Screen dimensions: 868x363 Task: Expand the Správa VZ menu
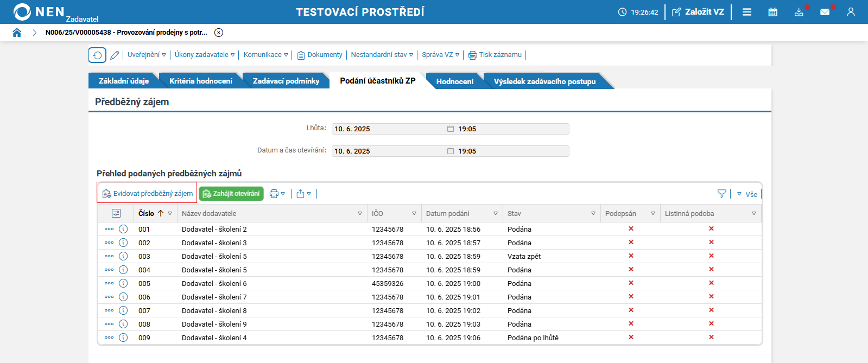441,55
